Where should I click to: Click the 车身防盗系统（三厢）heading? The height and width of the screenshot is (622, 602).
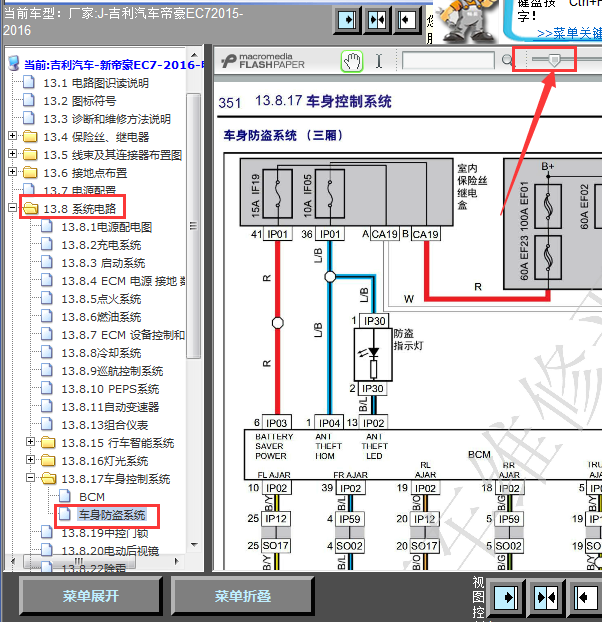click(283, 135)
